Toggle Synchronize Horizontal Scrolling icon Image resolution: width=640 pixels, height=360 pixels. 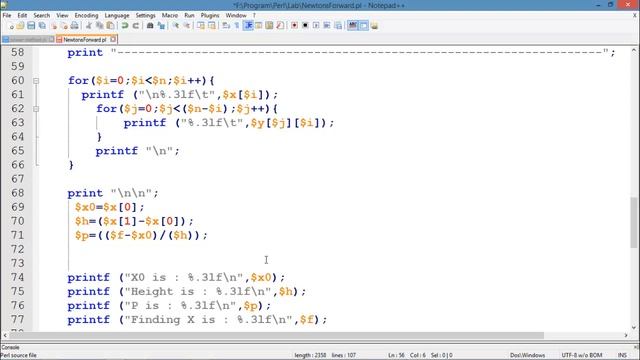[x=212, y=26]
